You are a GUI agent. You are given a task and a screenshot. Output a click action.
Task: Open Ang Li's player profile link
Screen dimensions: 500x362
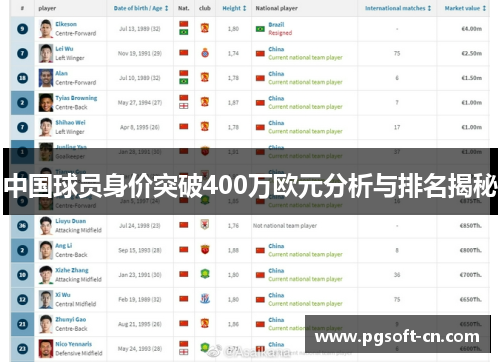[64, 246]
